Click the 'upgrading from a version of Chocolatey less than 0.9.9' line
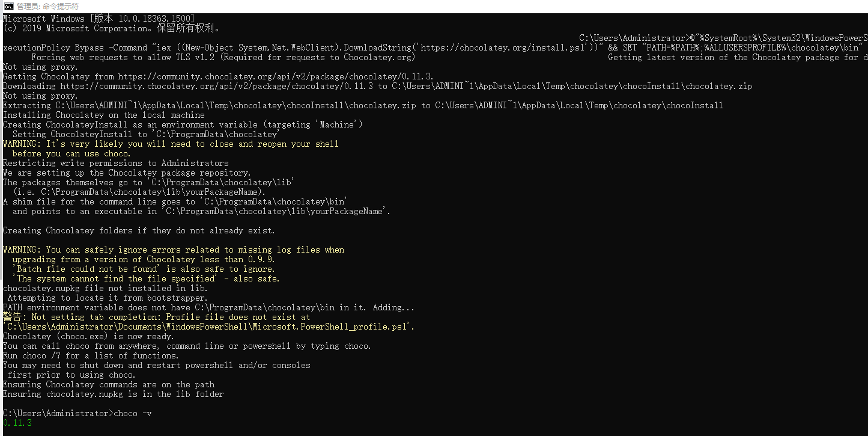The height and width of the screenshot is (436, 868). click(144, 259)
